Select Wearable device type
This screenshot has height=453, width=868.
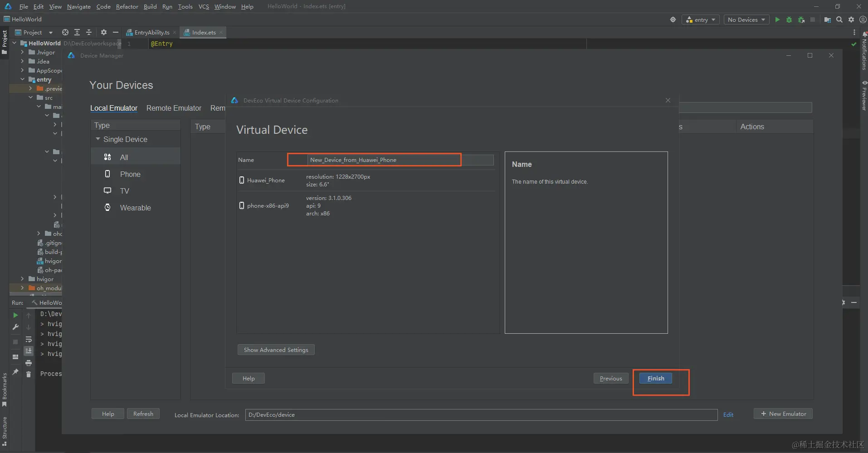coord(136,208)
